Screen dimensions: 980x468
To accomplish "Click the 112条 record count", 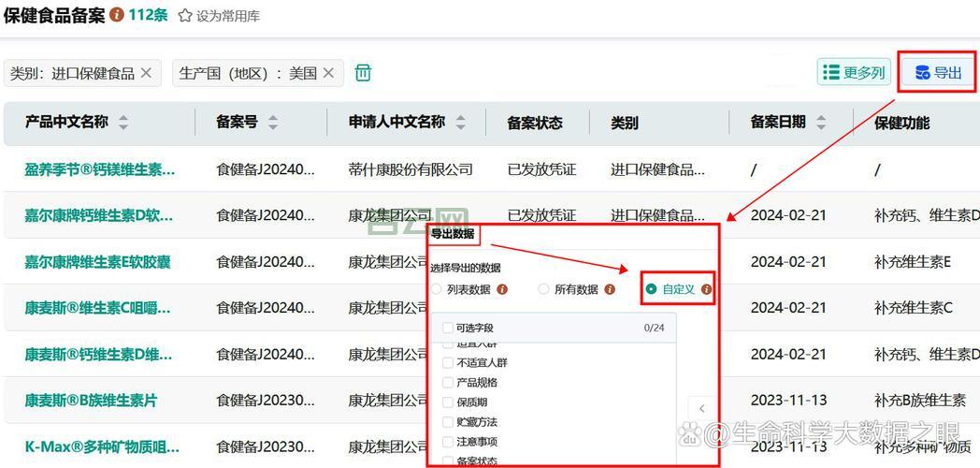I will 148,15.
